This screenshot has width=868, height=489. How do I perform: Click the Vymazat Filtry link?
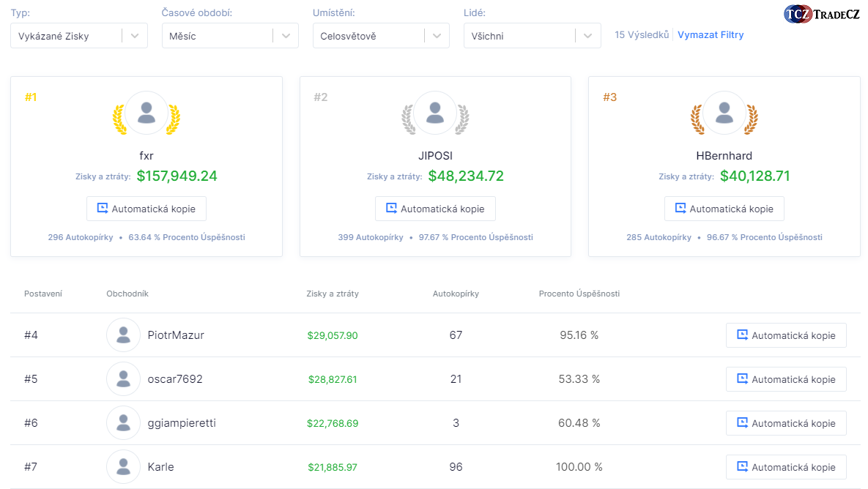pyautogui.click(x=711, y=34)
